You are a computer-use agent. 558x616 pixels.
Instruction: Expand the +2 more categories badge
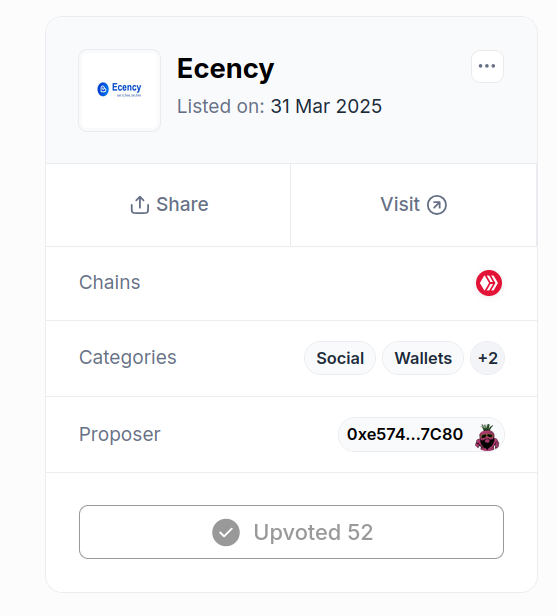tap(488, 358)
